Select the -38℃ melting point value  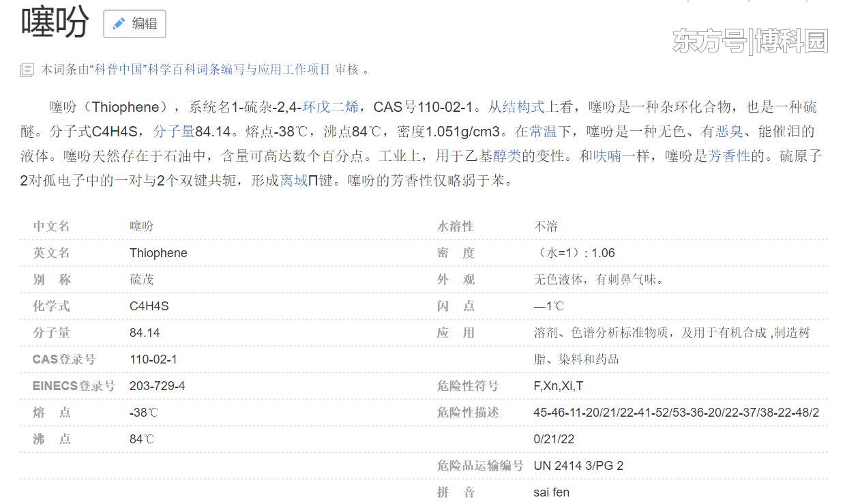[143, 413]
